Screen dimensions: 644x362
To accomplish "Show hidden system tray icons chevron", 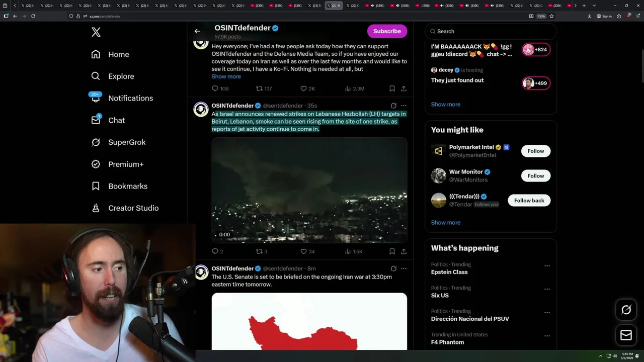I will click(600, 356).
